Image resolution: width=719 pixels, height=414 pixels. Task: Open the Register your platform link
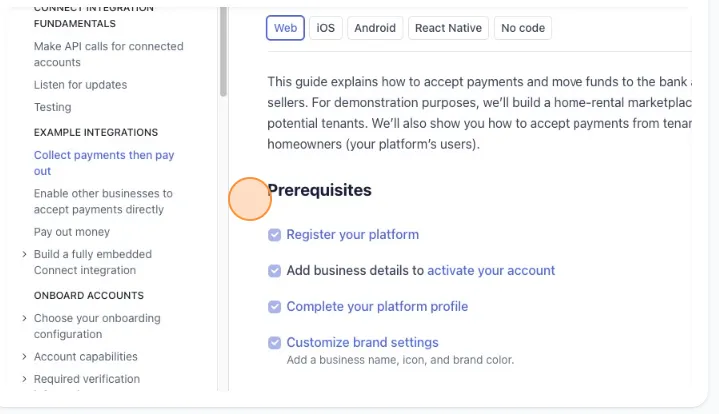(x=353, y=235)
